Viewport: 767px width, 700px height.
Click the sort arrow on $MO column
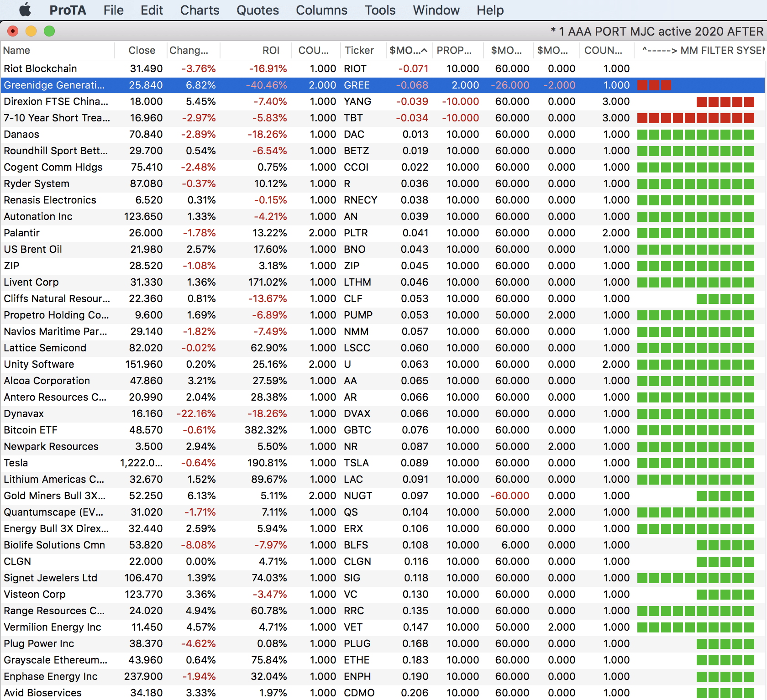(x=424, y=51)
